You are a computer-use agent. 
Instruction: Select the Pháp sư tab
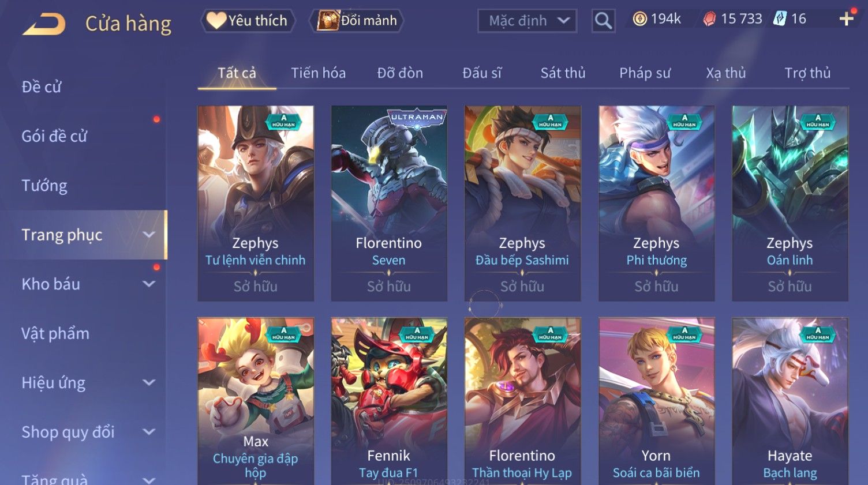coord(645,73)
